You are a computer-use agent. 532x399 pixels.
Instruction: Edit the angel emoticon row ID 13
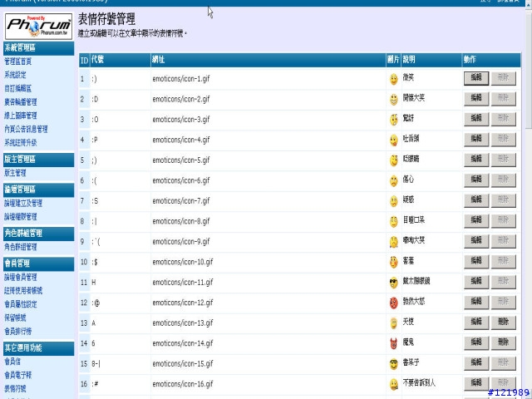click(x=476, y=323)
